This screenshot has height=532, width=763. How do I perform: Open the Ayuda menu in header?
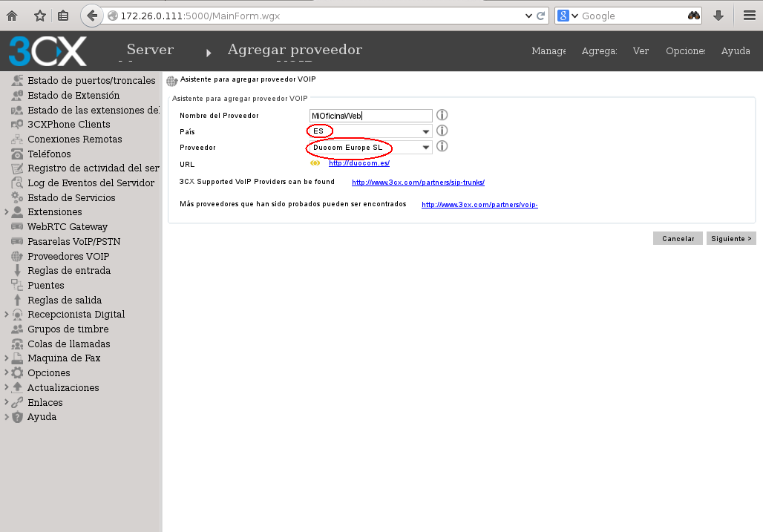click(x=735, y=51)
